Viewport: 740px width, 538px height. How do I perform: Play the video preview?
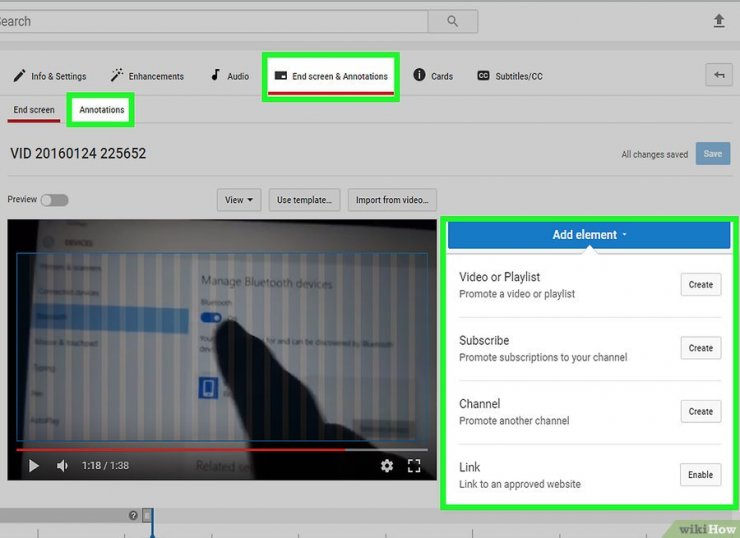click(33, 466)
